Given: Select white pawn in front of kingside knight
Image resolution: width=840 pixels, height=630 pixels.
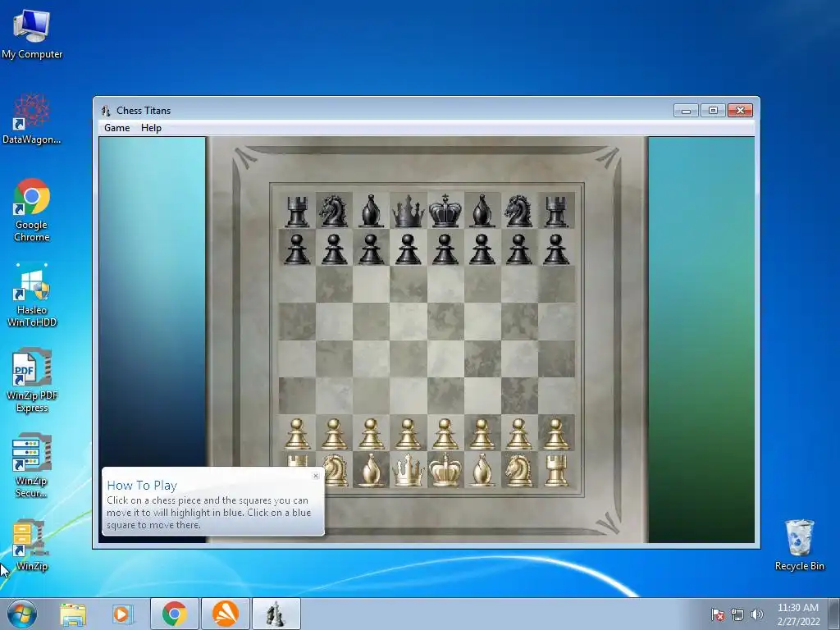Looking at the screenshot, I should point(518,434).
